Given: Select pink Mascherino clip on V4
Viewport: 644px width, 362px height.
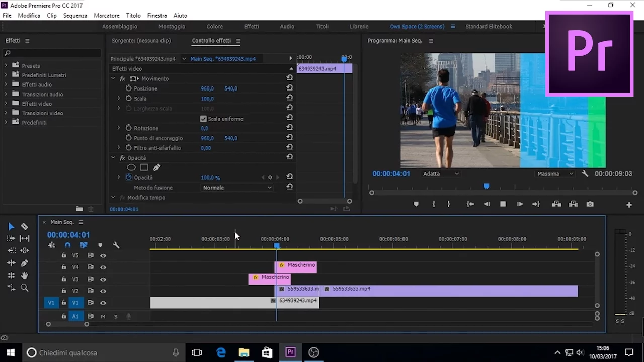Looking at the screenshot, I should pyautogui.click(x=296, y=267).
